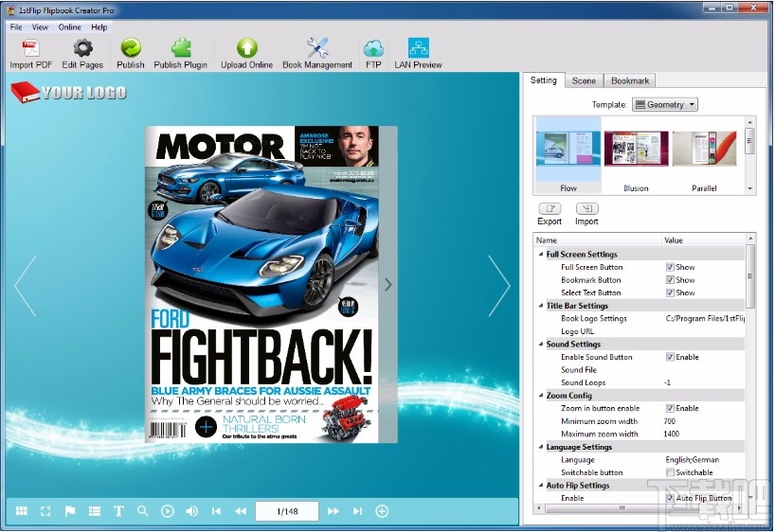Image resolution: width=775 pixels, height=532 pixels.
Task: Open the Help menu
Action: [x=99, y=27]
